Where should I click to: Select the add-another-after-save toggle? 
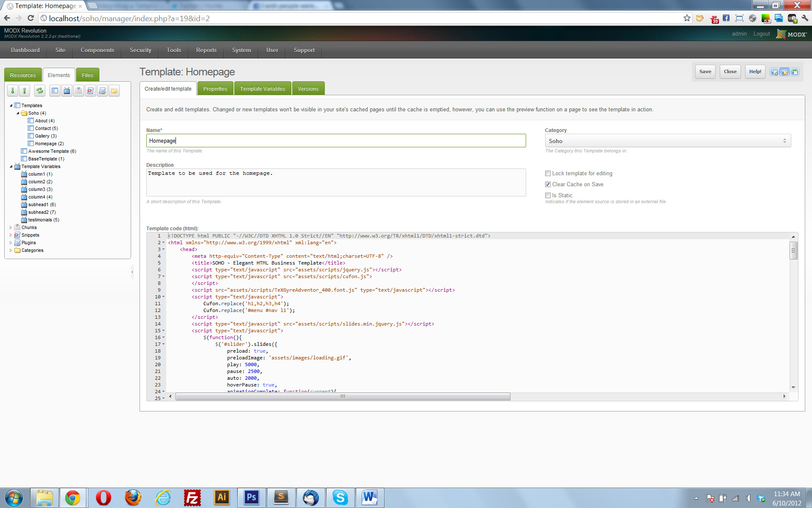[x=774, y=72]
